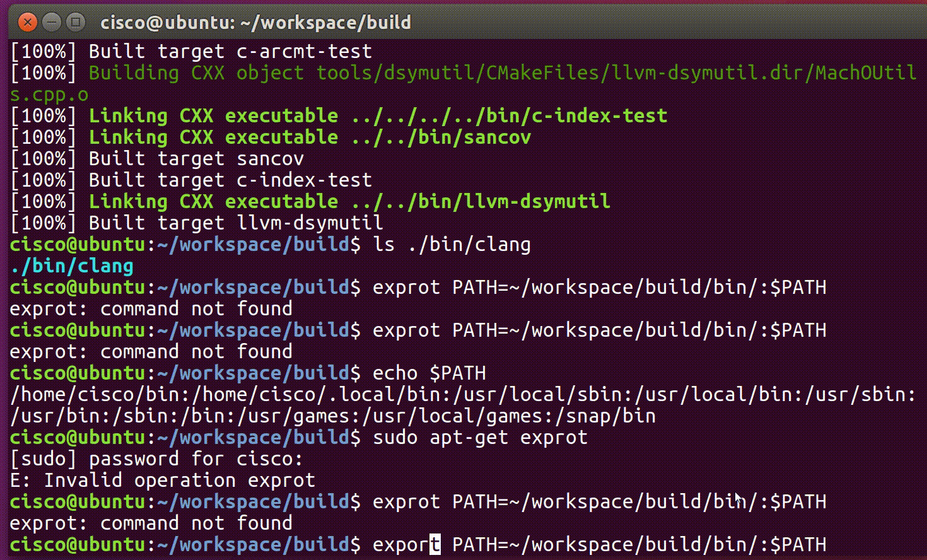Viewport: 927px width, 560px height.
Task: Click the wrapped text 's.cpp.o'
Action: click(x=49, y=95)
